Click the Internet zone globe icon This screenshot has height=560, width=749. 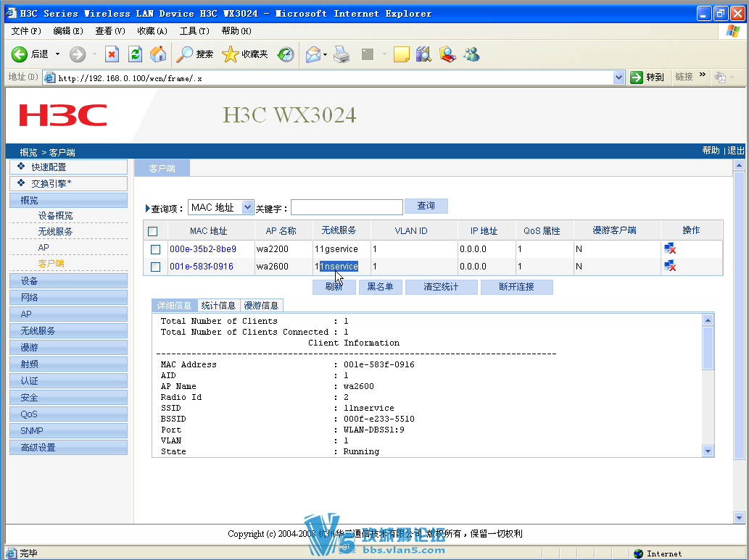point(639,553)
